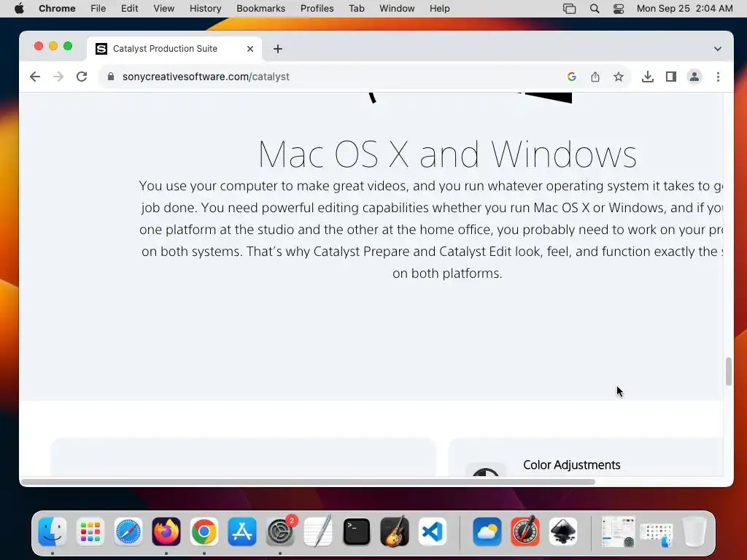Screen dimensions: 747x560
Task: Open a new tab with the plus button
Action: click(278, 49)
